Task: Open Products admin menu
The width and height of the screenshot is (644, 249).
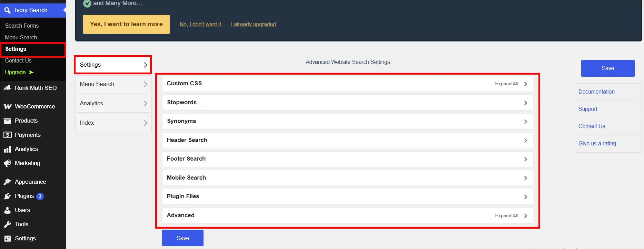Action: click(x=33, y=121)
